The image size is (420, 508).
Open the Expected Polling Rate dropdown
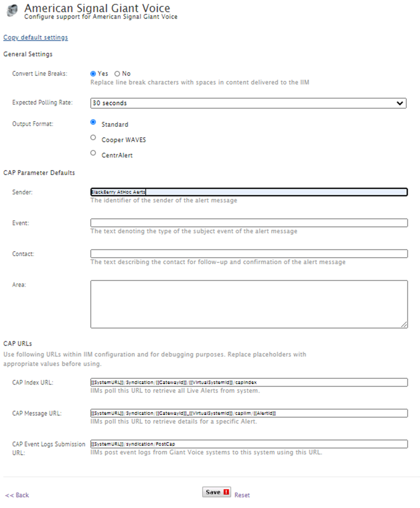tap(248, 103)
